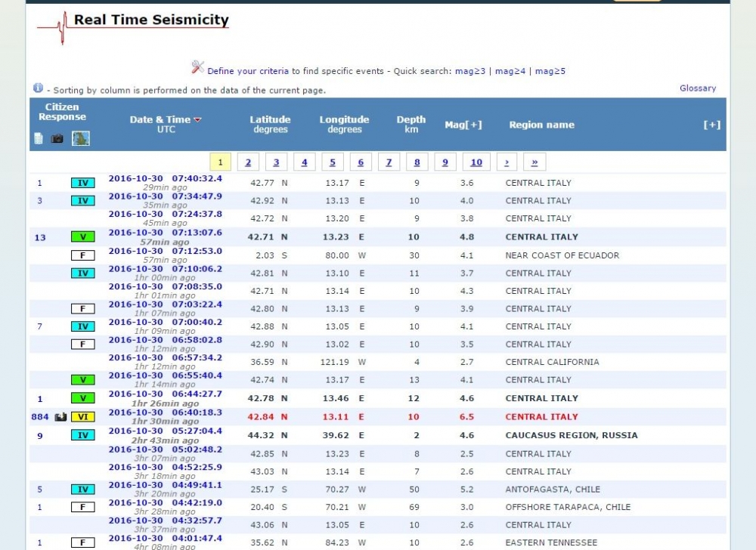
Task: Expand the [+] at the right of the header
Action: pyautogui.click(x=711, y=125)
